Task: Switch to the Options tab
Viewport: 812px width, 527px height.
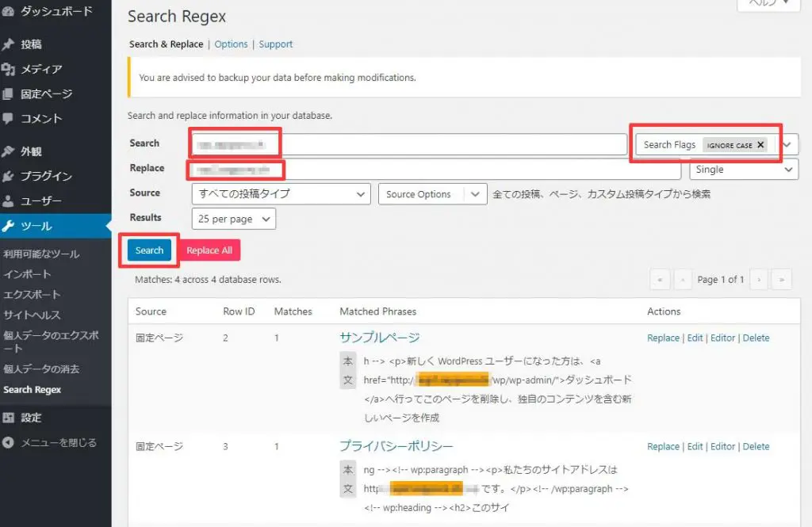Action: coord(231,44)
